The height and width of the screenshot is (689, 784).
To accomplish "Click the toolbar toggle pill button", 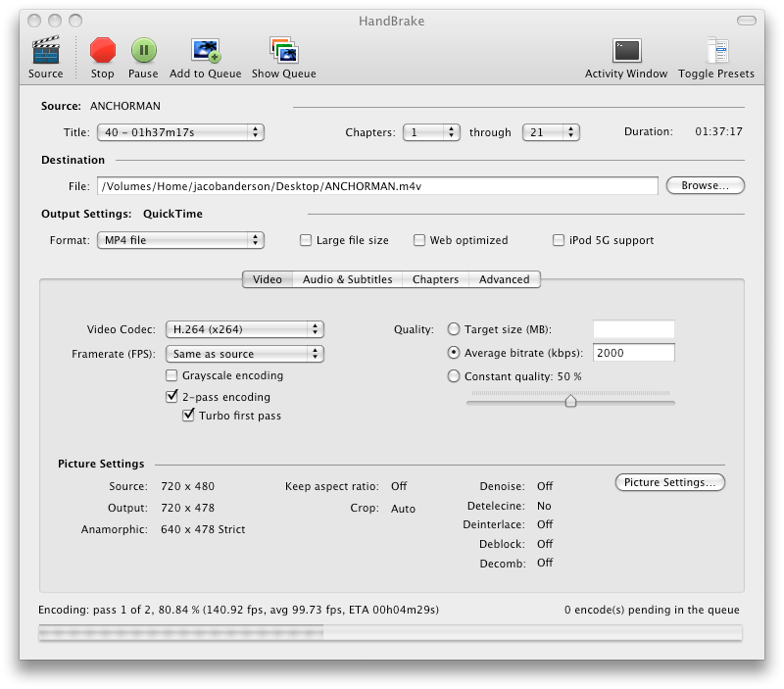I will point(747,21).
